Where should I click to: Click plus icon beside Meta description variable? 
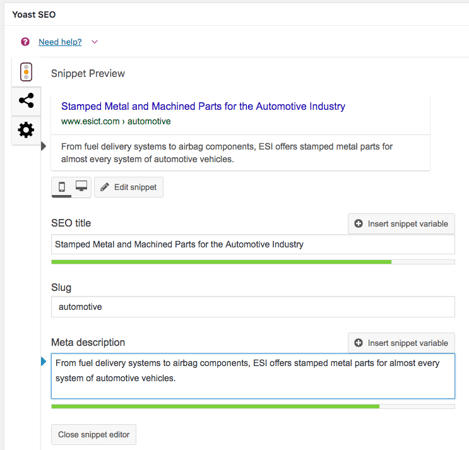358,343
